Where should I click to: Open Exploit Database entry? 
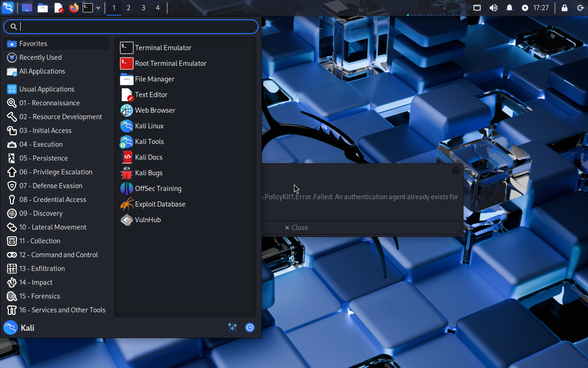click(185, 204)
